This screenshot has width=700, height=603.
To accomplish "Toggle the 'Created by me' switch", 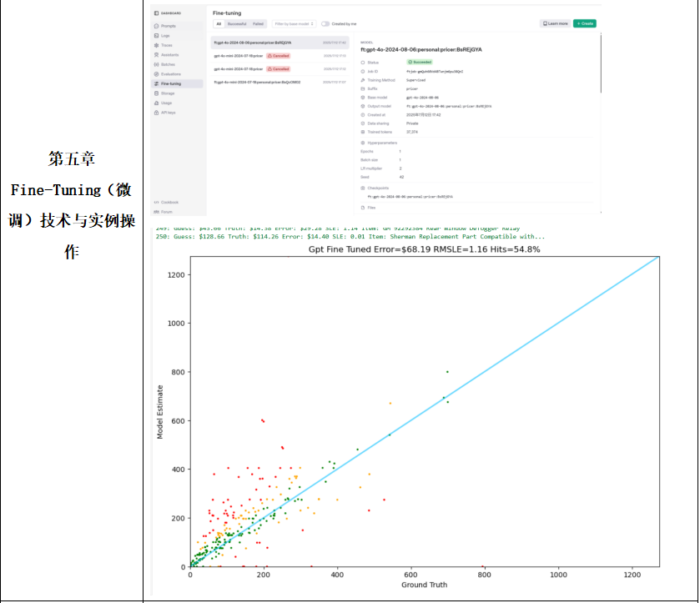I will (325, 23).
